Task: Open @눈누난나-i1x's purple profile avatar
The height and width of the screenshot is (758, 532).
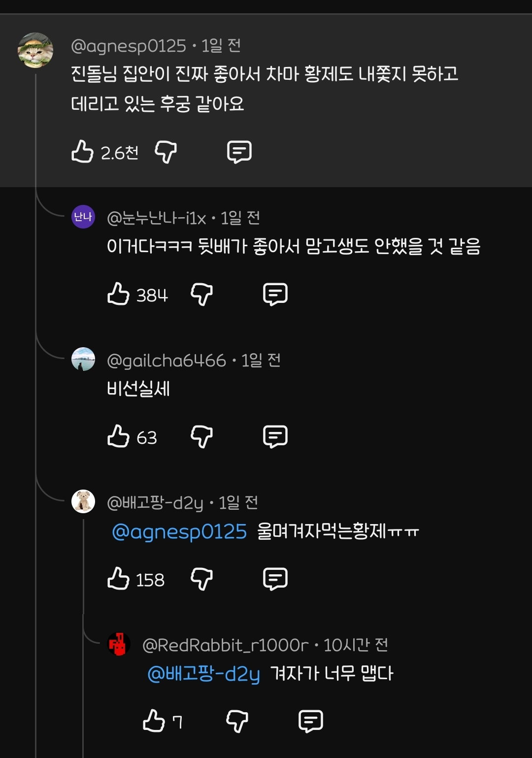Action: point(83,217)
